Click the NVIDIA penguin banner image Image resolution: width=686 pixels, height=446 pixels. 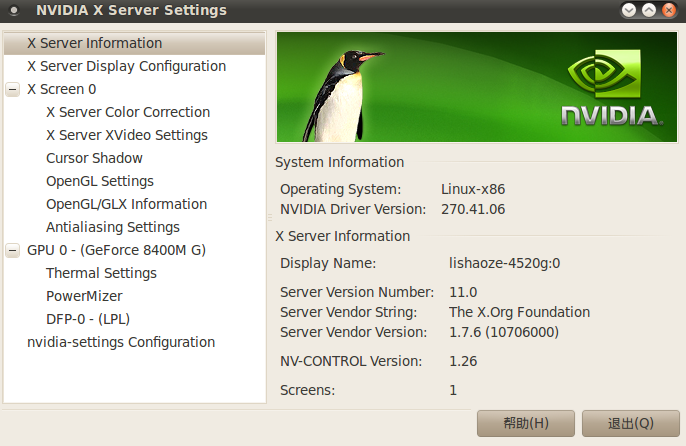click(x=477, y=87)
